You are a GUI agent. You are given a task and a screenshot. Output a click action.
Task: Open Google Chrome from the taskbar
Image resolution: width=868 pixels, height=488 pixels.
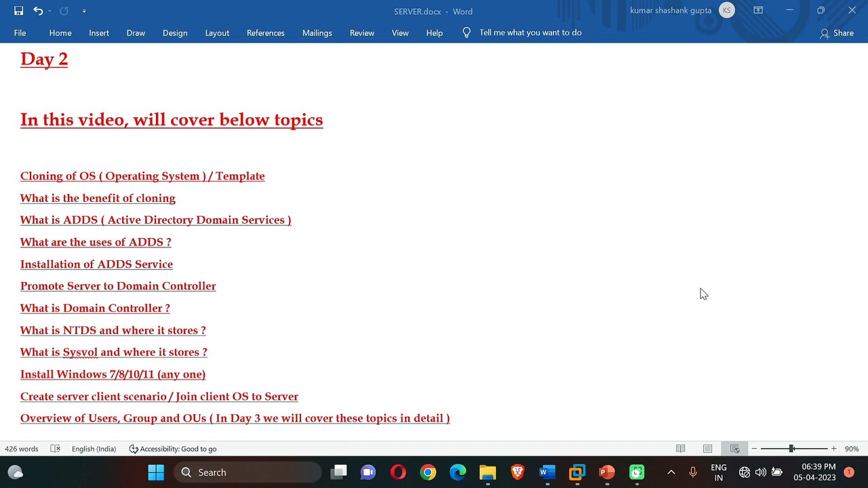(428, 472)
